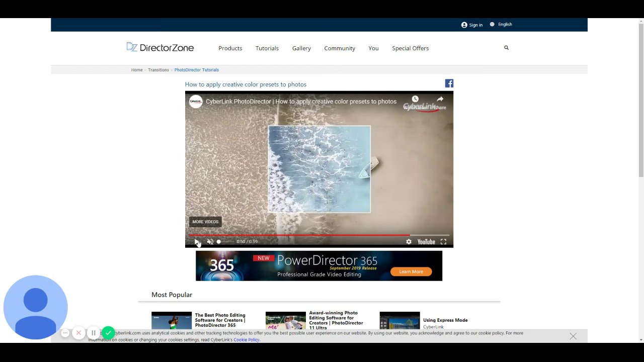Viewport: 644px width, 362px height.
Task: Click the video title link in player
Action: (301, 102)
